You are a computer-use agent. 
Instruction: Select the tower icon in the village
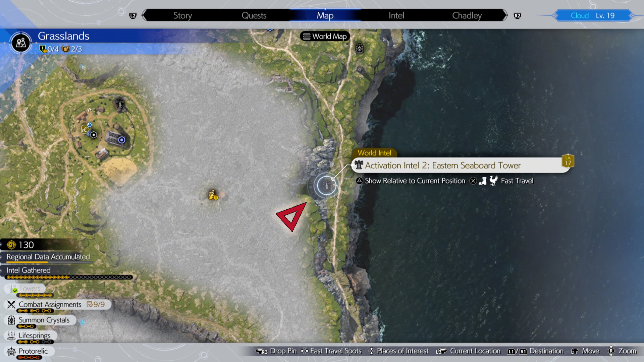(120, 103)
